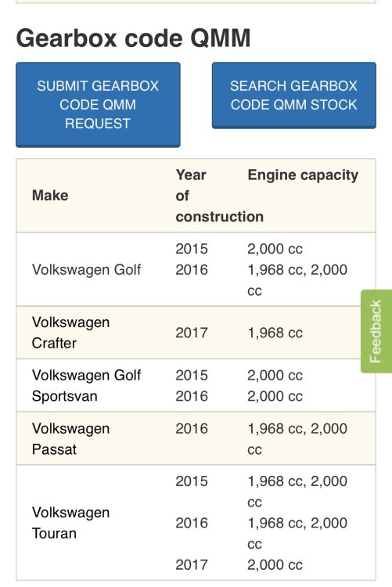Screen dimensions: 392x587
Task: Click the Year of construction column header
Action: click(219, 196)
